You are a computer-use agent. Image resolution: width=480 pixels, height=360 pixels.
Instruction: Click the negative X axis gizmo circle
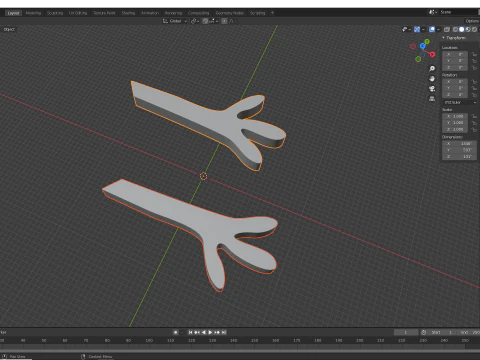click(x=413, y=47)
